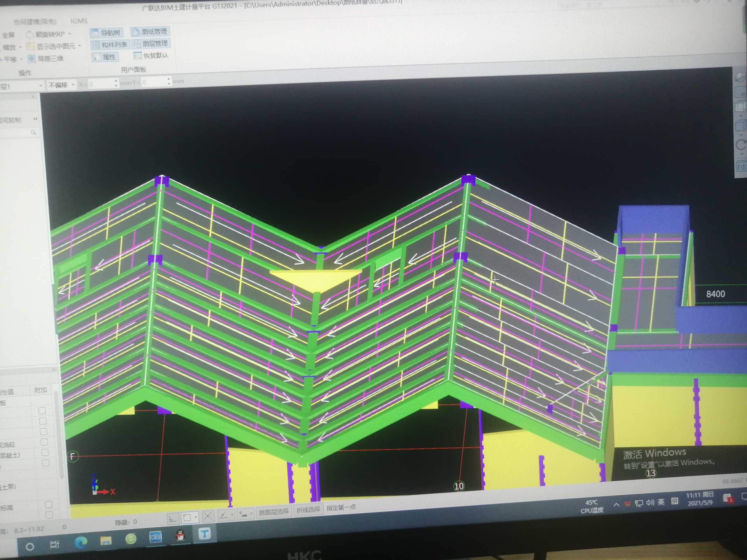Open 图层管理 layer management panel
The width and height of the screenshot is (747, 560).
[x=151, y=43]
